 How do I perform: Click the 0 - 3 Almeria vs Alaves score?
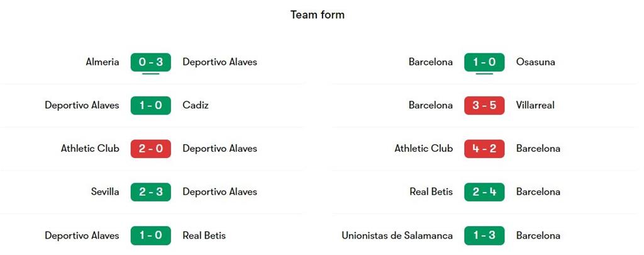[x=150, y=62]
